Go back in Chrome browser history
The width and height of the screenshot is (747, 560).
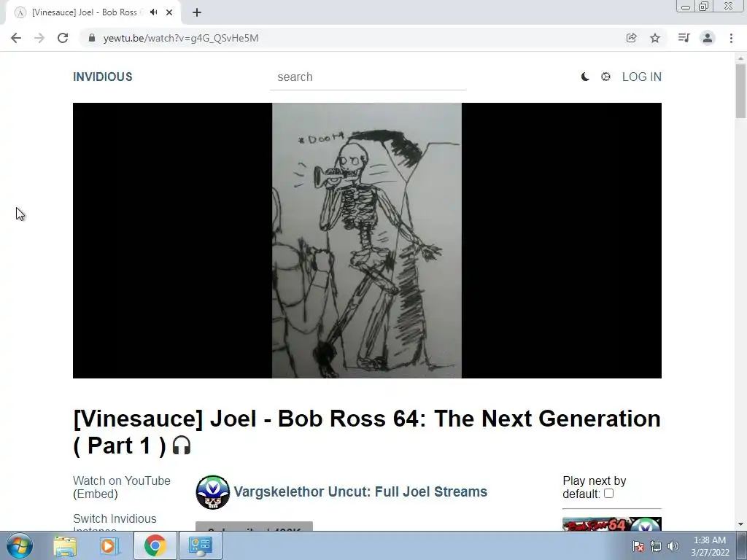coord(16,38)
